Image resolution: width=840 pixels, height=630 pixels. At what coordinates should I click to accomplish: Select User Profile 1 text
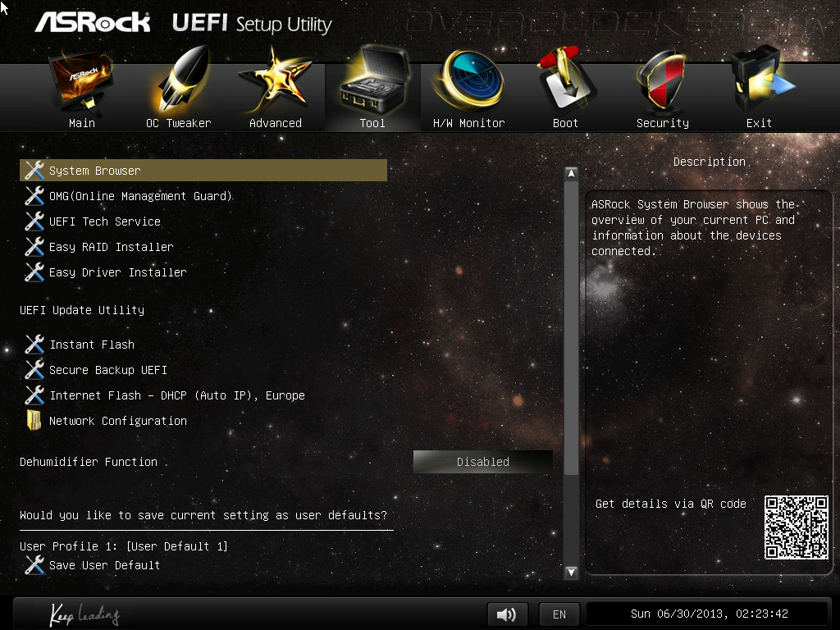pos(124,546)
